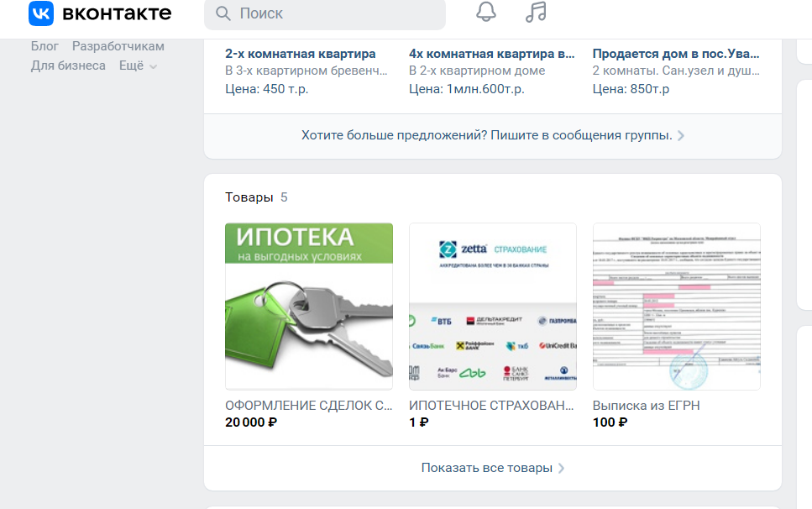Image resolution: width=812 pixels, height=509 pixels.
Task: Type in the Поиск search field
Action: [336, 13]
